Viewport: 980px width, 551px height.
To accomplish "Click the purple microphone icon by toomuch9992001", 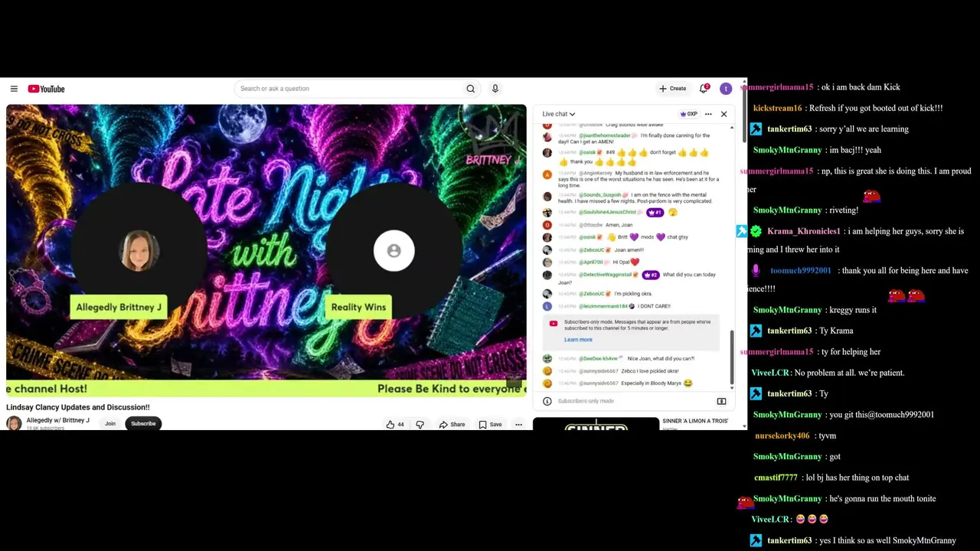I will 756,270.
